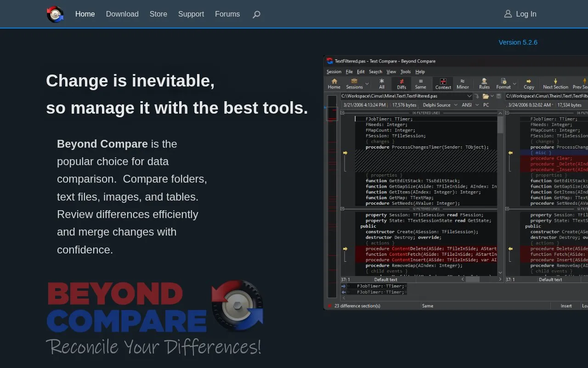Click the difference overview thumbnail map
The height and width of the screenshot is (368, 588).
(332, 196)
